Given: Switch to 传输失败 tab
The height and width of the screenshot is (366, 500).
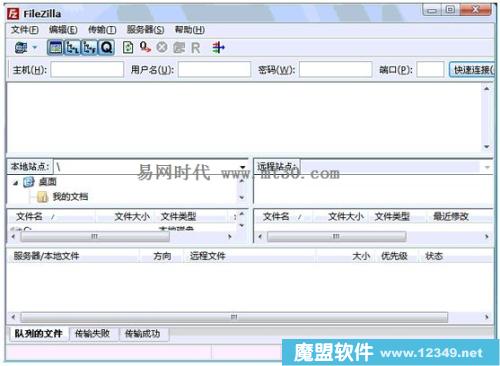Looking at the screenshot, I should coord(93,333).
